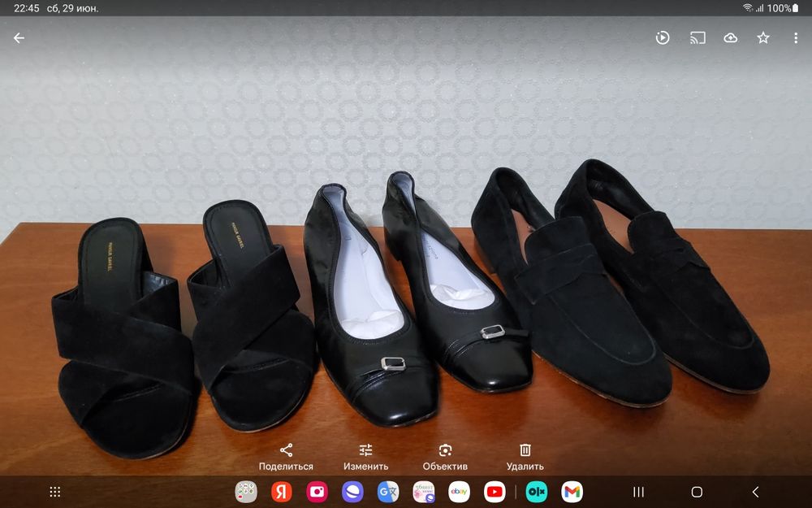Open the web shortcut icon beside Google Translate

(424, 492)
